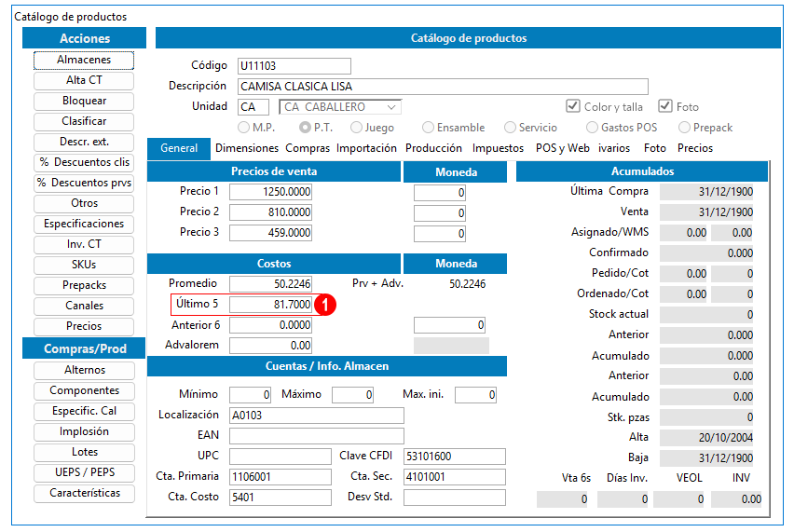Click the UEPS / PEPS button
The image size is (794, 532).
(85, 472)
